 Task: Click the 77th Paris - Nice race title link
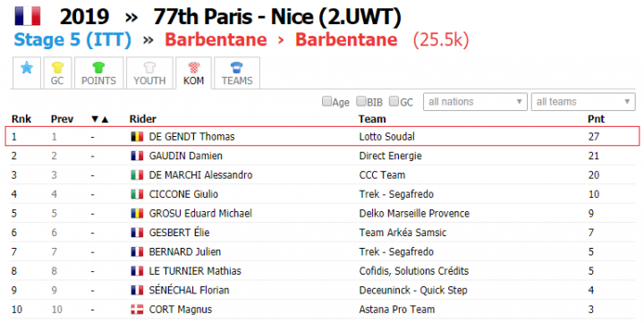pos(277,17)
